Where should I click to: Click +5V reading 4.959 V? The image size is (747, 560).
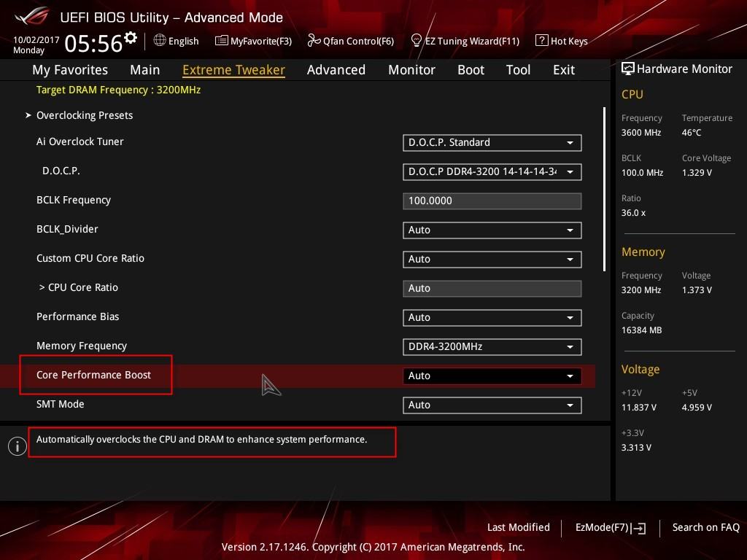[x=697, y=408]
